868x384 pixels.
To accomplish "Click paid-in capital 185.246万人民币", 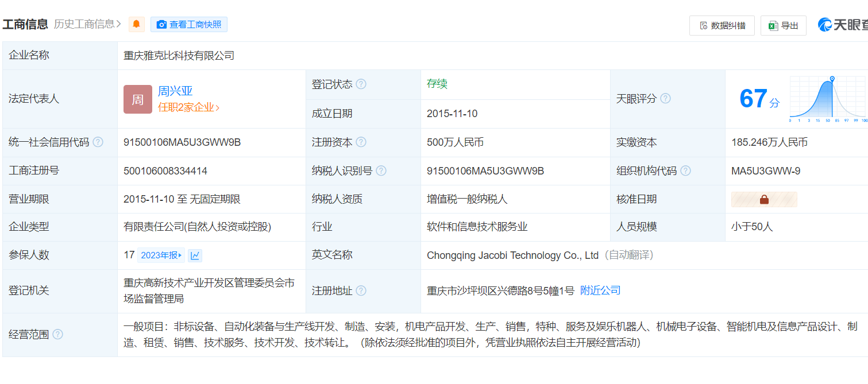I will [x=770, y=142].
